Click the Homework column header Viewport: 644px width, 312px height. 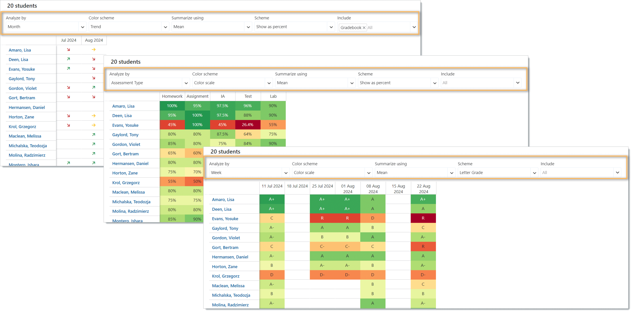[172, 96]
